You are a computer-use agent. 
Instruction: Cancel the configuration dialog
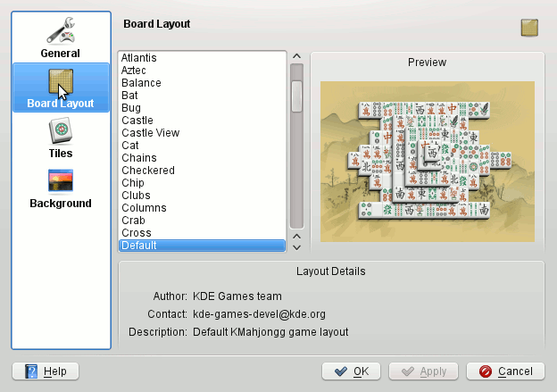coord(505,371)
